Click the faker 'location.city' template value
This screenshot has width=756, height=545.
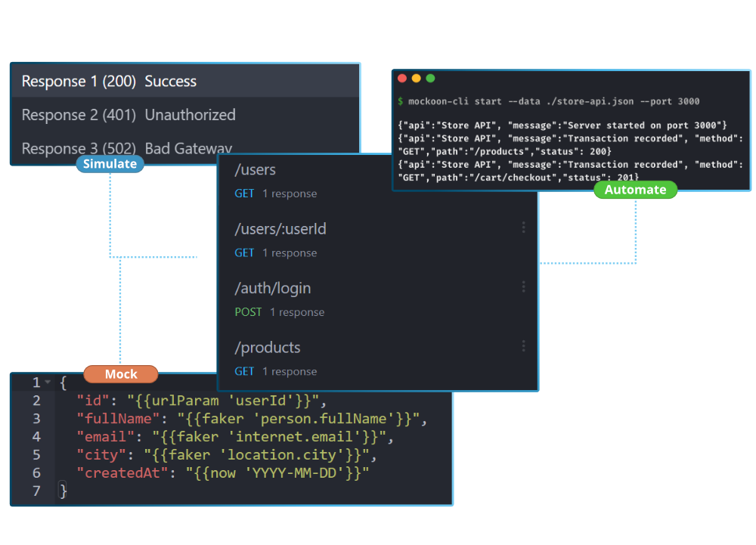click(x=256, y=454)
